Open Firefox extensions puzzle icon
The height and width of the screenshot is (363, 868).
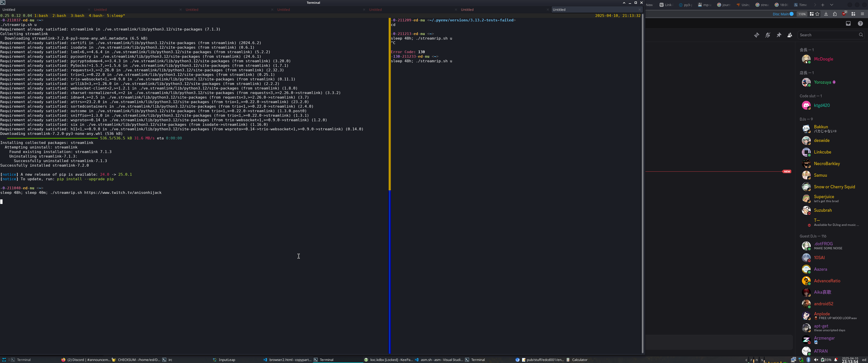coord(835,14)
